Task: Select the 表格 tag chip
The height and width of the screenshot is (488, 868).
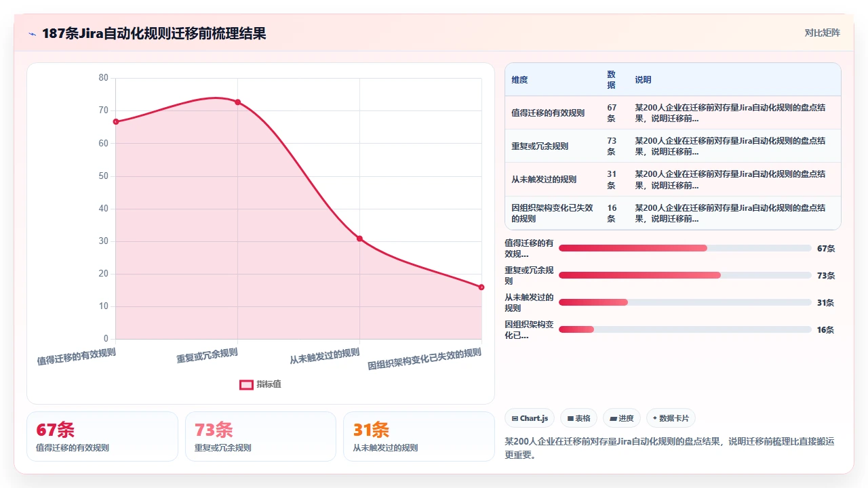Action: coord(578,418)
